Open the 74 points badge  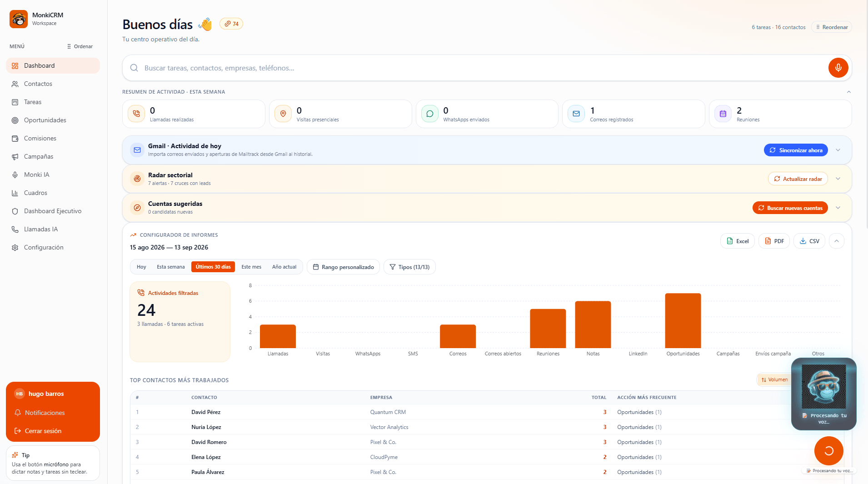(x=231, y=24)
